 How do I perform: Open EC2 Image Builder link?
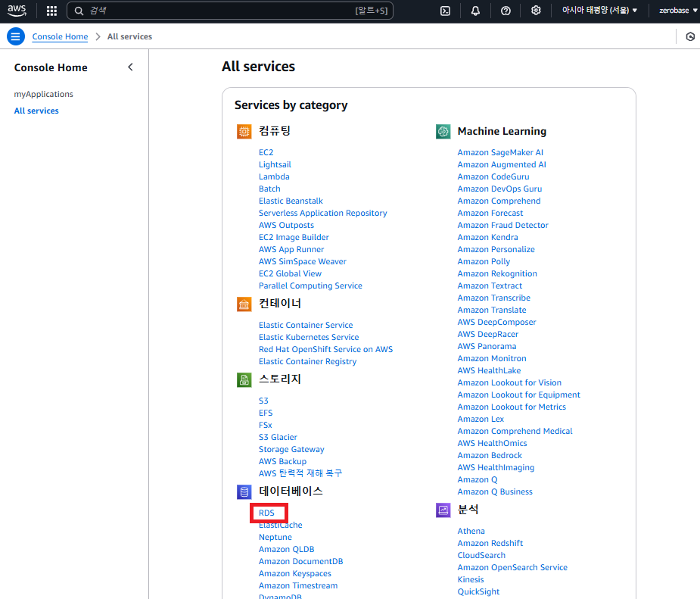[x=294, y=237]
